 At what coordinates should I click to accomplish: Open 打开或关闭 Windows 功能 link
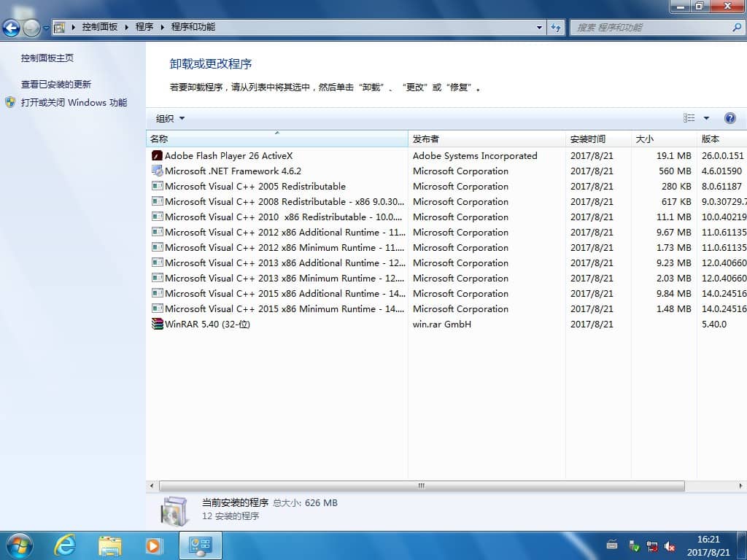74,103
